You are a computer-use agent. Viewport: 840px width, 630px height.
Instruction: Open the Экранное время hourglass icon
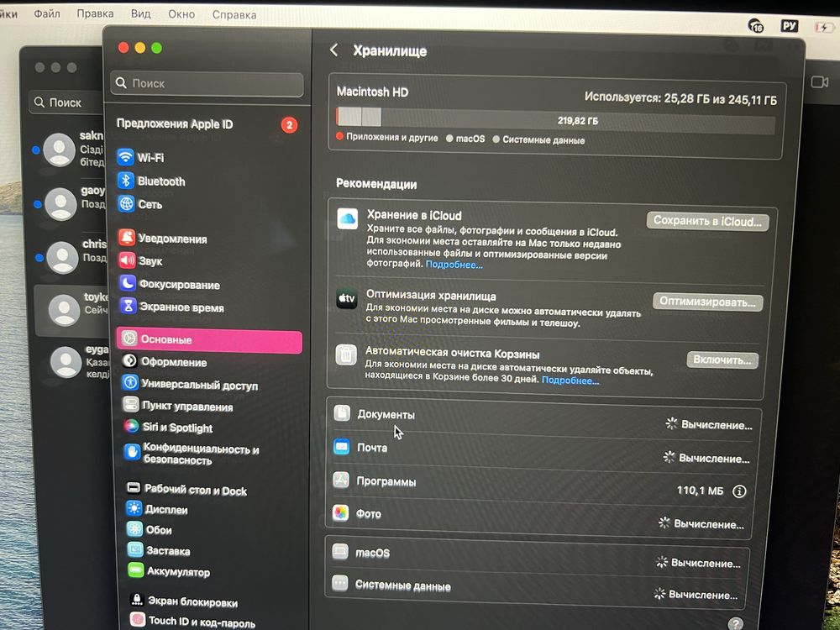(129, 307)
